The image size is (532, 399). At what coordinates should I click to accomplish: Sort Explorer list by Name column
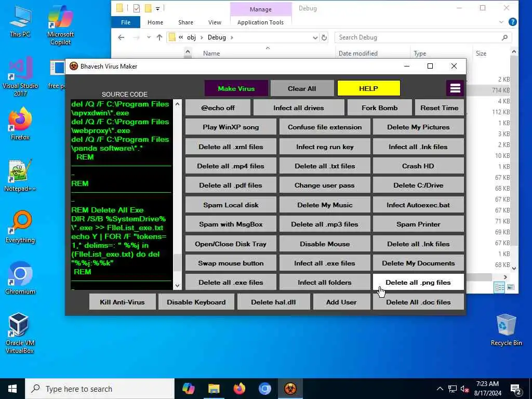[211, 54]
